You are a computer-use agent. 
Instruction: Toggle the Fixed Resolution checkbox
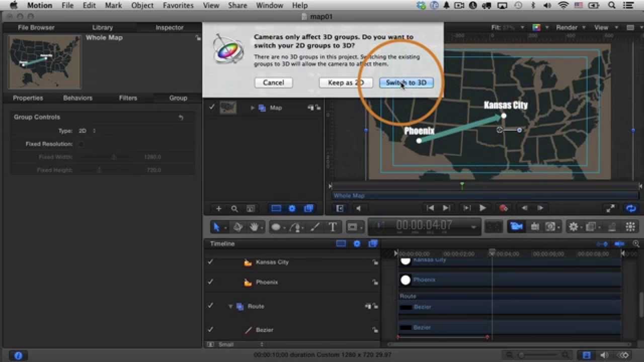[80, 144]
